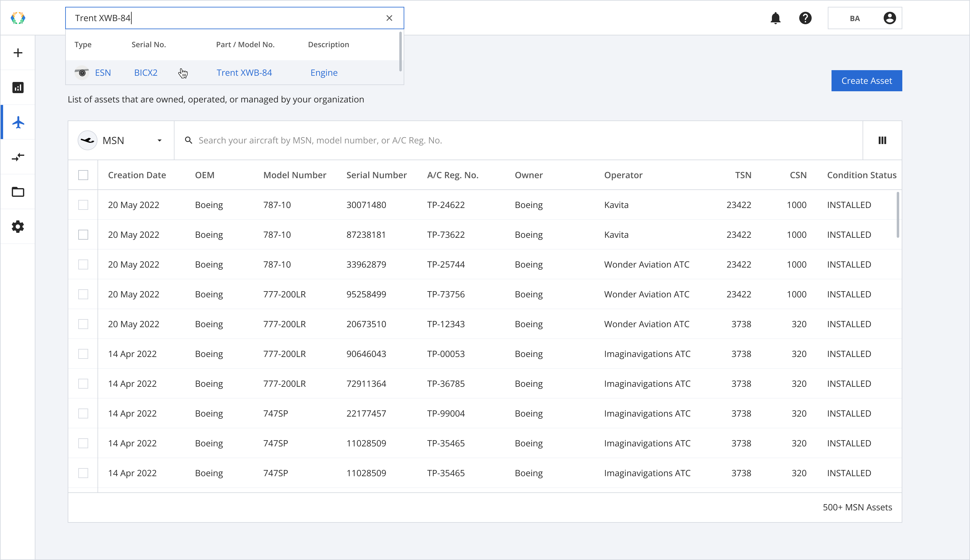Click the Create Asset button
The image size is (970, 560).
pos(867,81)
